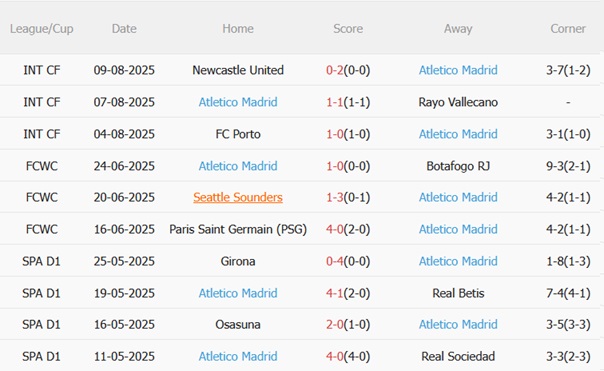Open Atletico Madrid link in Real Betis row
This screenshot has height=371, width=604.
(x=238, y=293)
